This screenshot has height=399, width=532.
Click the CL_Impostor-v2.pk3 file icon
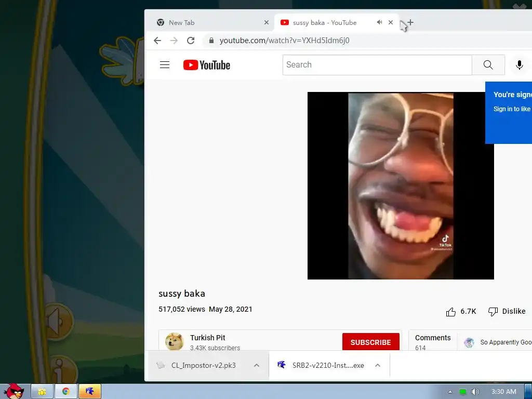[161, 365]
